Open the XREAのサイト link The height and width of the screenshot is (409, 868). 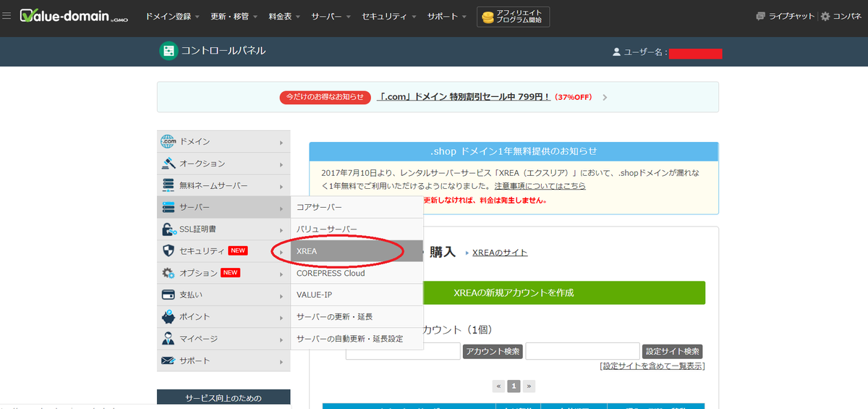(500, 253)
